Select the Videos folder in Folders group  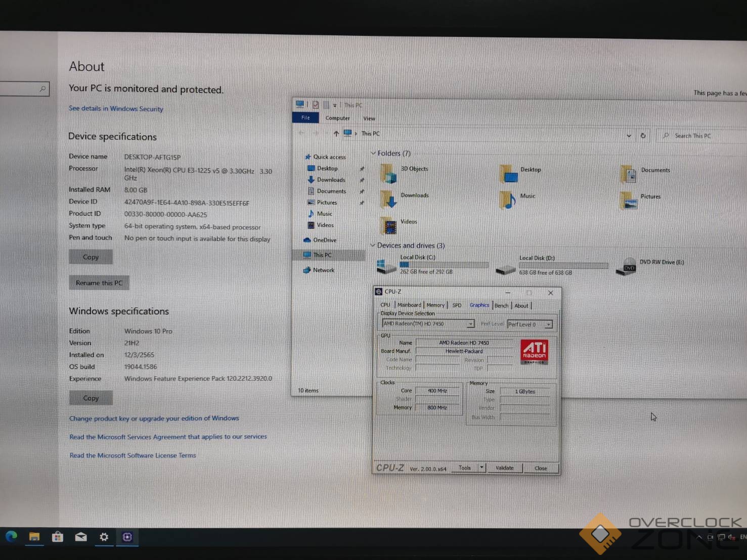tap(399, 225)
